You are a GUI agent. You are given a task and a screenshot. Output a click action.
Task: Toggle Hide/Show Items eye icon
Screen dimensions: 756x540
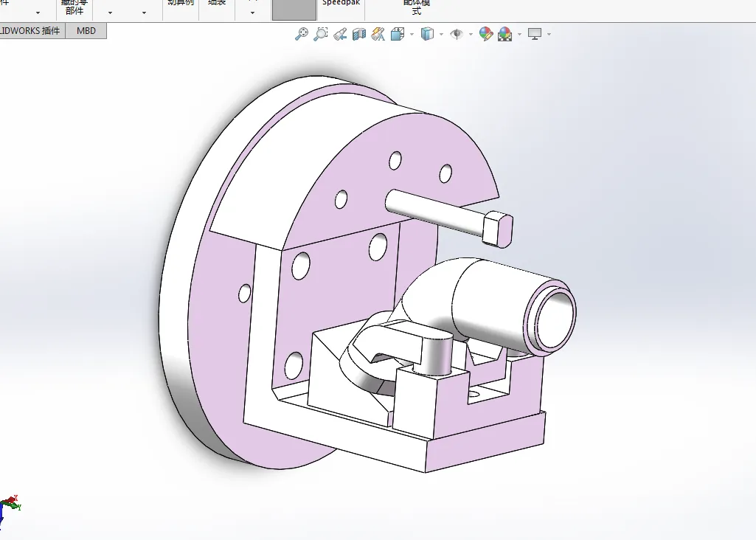point(457,34)
